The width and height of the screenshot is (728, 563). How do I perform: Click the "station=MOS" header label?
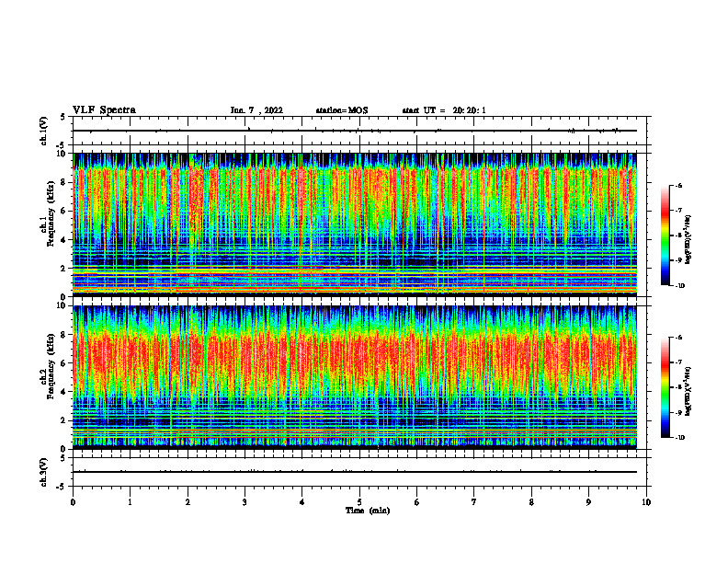[342, 110]
